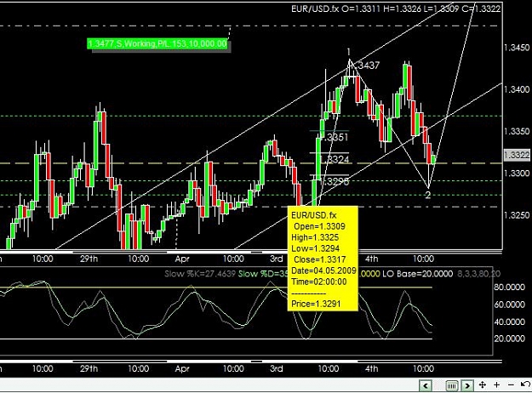532x393 pixels.
Task: Click the 20.0000 stochastic axis label
Action: pos(510,339)
